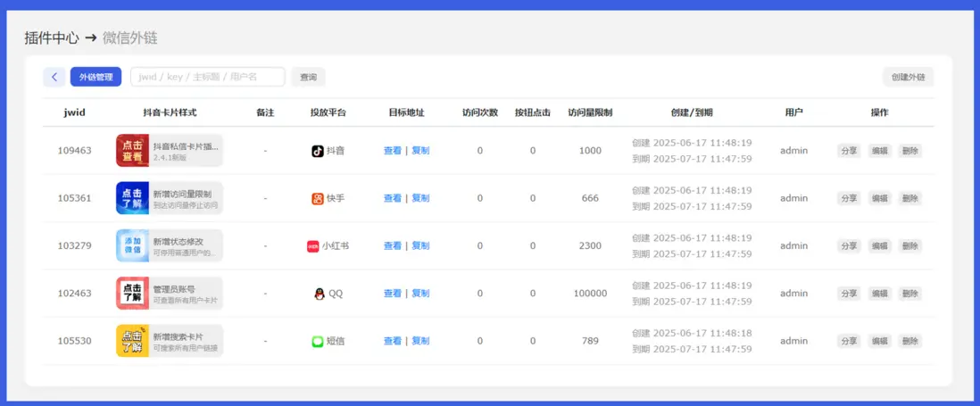
Task: Click the visit limit value 666
Action: [x=590, y=198]
